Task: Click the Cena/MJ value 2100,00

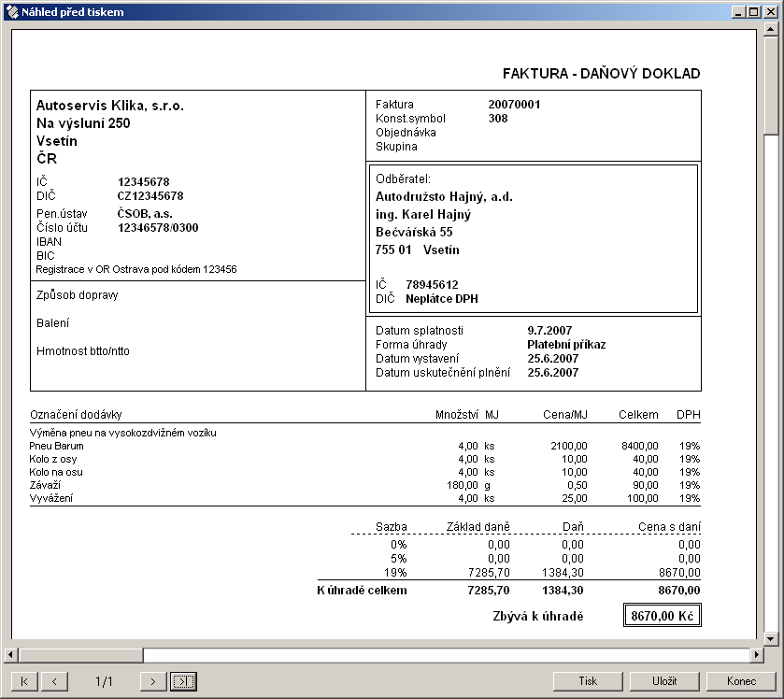Action: (x=569, y=446)
